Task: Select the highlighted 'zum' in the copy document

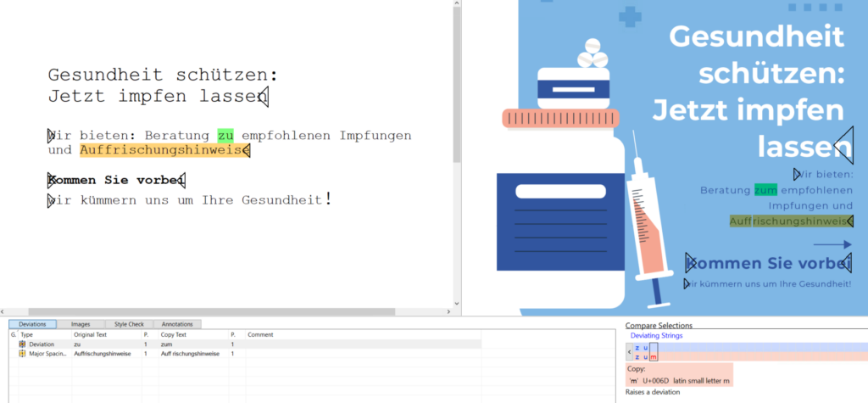Action: pos(765,190)
